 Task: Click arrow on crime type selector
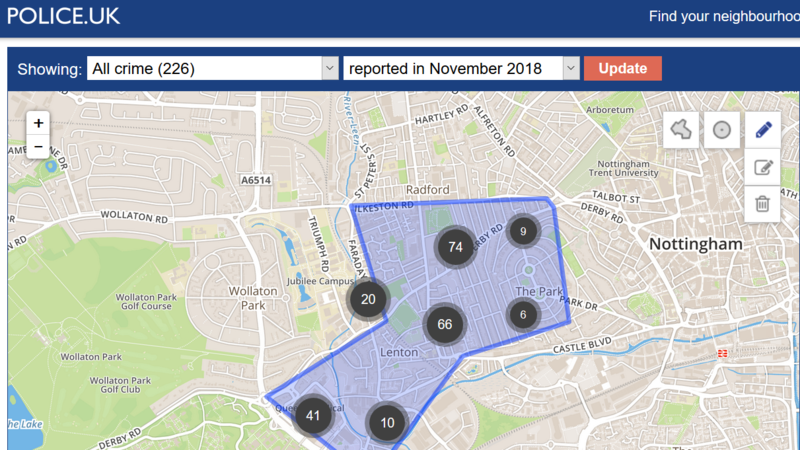tap(330, 68)
